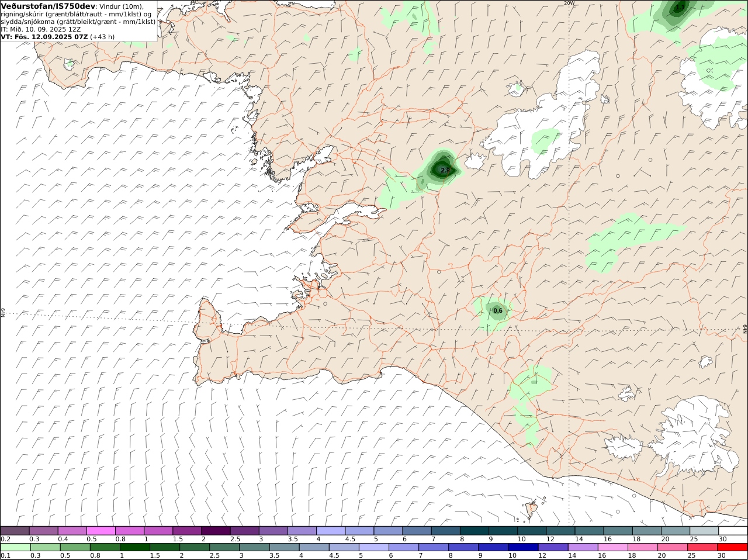Pick the purple lower swatch between 12 and 14
This screenshot has width=748, height=560.
pyautogui.click(x=553, y=547)
